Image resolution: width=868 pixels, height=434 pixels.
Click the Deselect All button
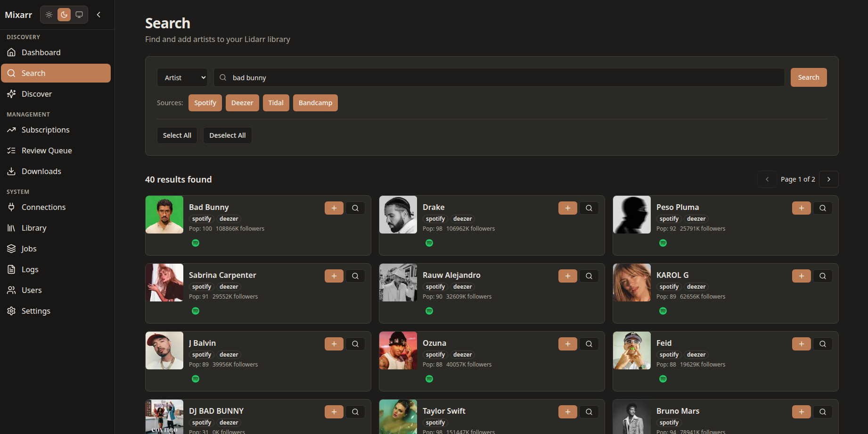227,135
